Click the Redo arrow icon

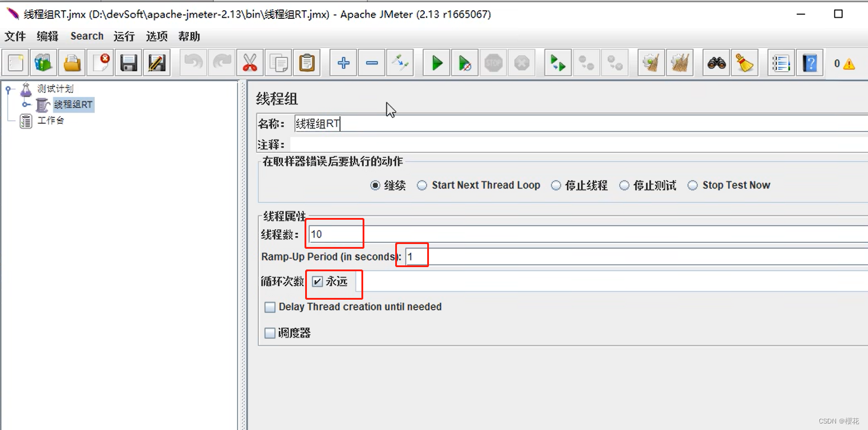(222, 62)
